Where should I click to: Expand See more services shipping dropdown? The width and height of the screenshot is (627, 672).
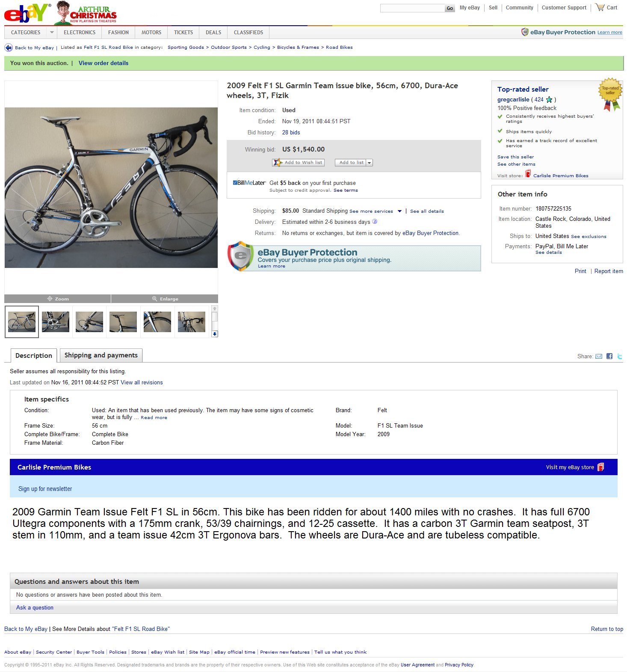pos(399,211)
